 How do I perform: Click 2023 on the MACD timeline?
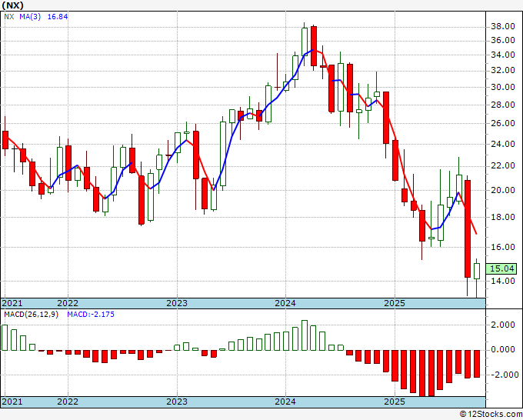coord(177,402)
